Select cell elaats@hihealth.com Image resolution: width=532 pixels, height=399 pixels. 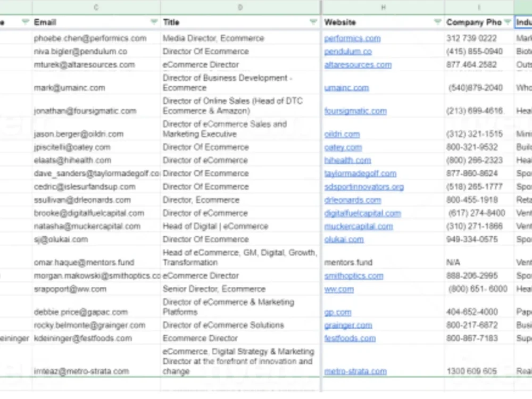(96, 160)
